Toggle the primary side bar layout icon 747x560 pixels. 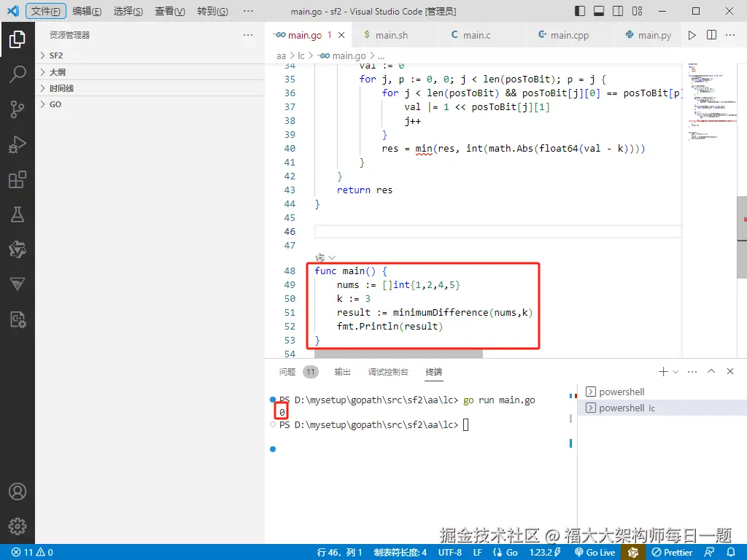[x=580, y=11]
